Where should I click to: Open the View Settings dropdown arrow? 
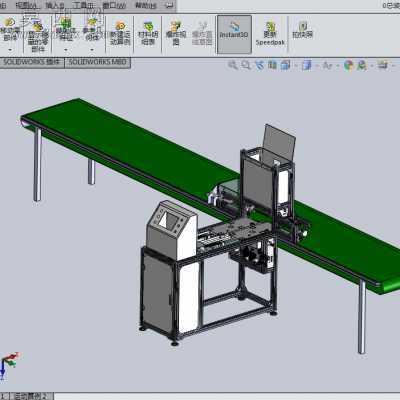394,66
